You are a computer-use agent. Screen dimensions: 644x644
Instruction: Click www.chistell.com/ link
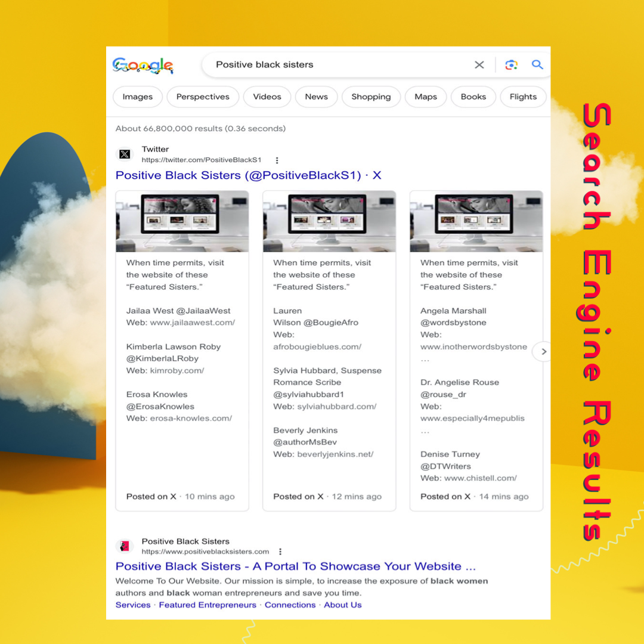[x=481, y=478]
